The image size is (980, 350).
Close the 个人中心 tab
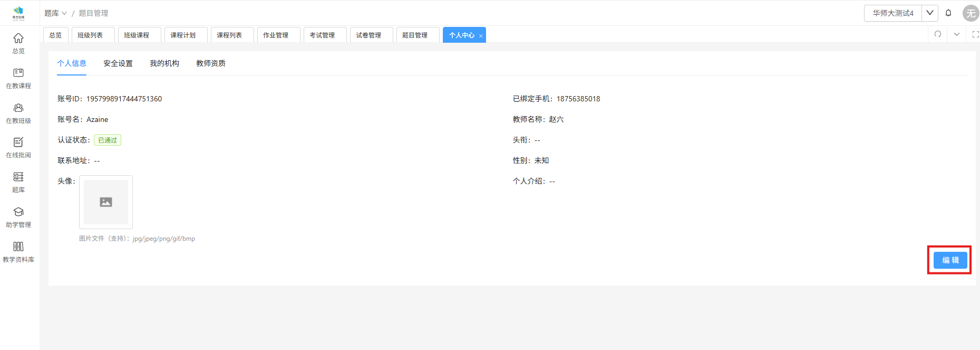point(481,36)
